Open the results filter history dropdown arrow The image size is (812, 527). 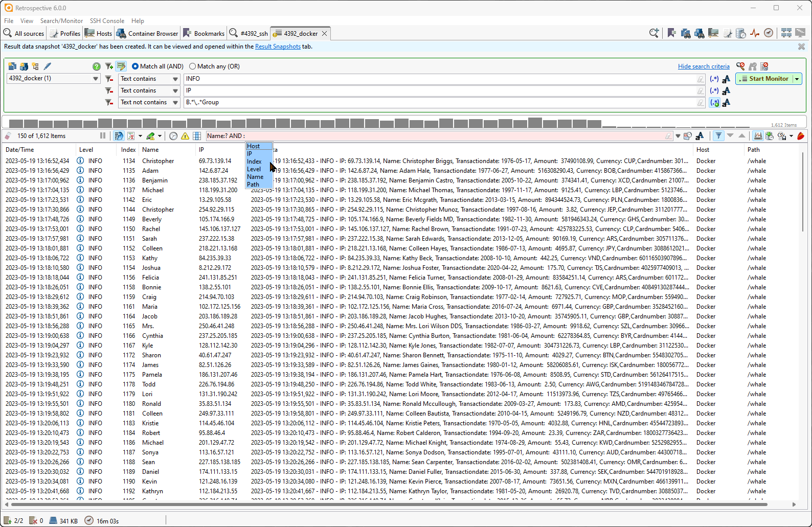pos(678,136)
